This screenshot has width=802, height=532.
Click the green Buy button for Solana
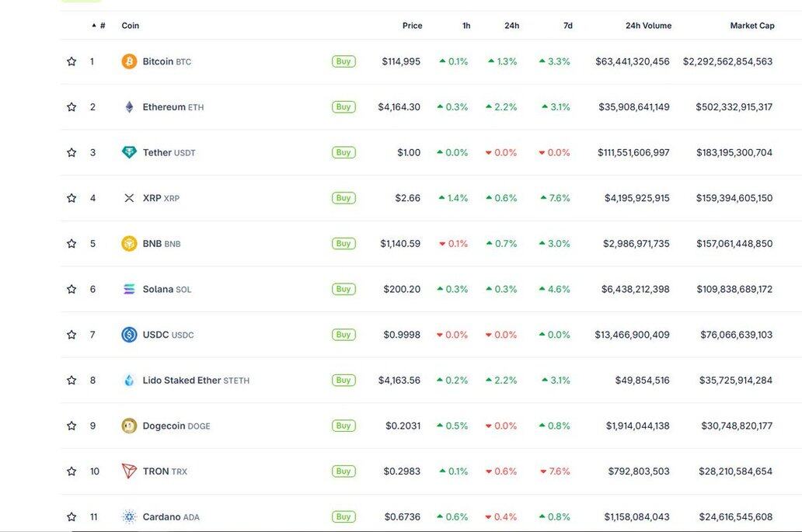coord(343,289)
